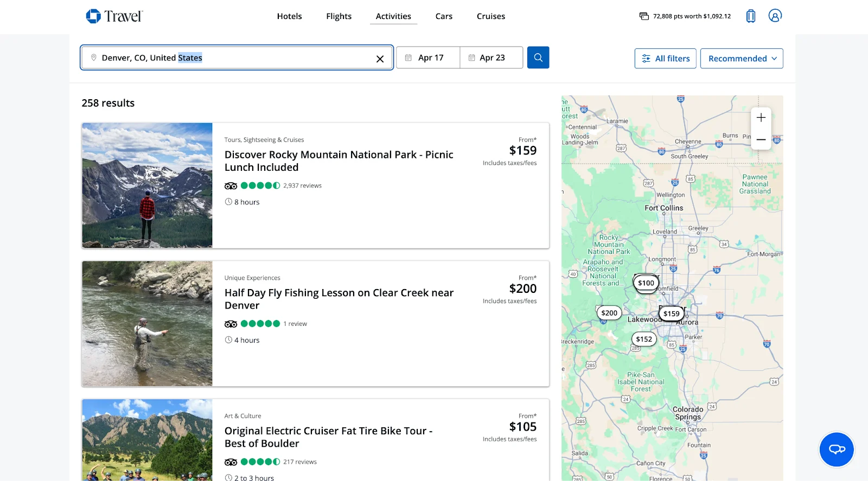The image size is (868, 481).
Task: Click the Tripadvisor owl icon on bike tour listing
Action: click(x=231, y=463)
